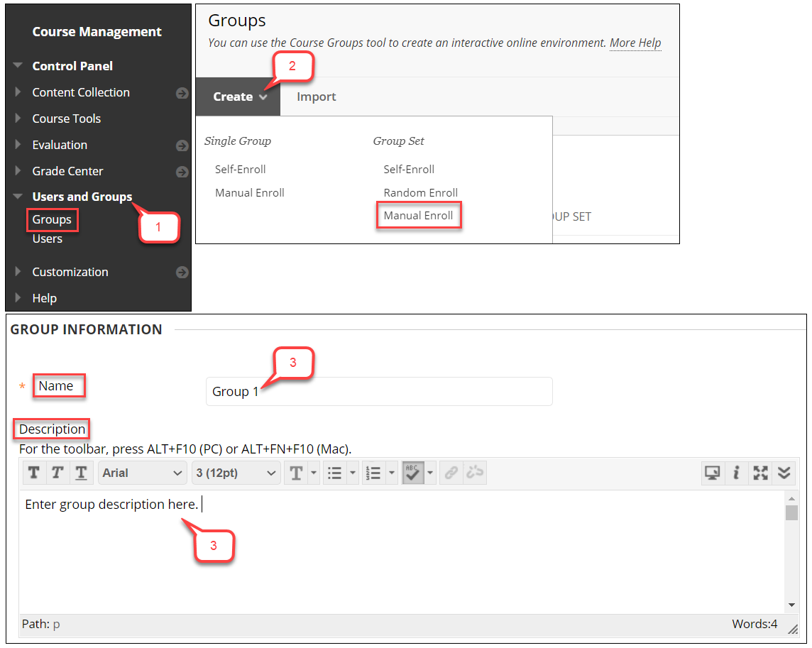The width and height of the screenshot is (812, 648).
Task: Insert a numbered list
Action: 373,473
